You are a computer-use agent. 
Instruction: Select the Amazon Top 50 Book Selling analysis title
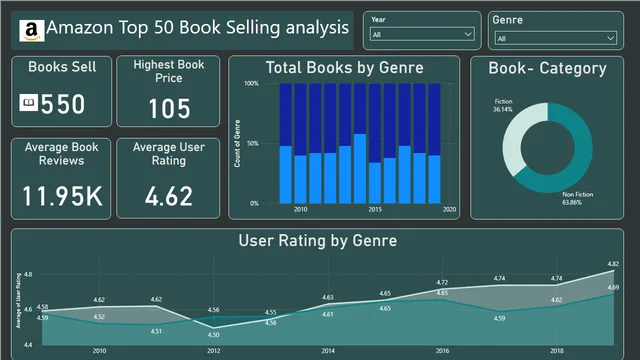coord(198,28)
